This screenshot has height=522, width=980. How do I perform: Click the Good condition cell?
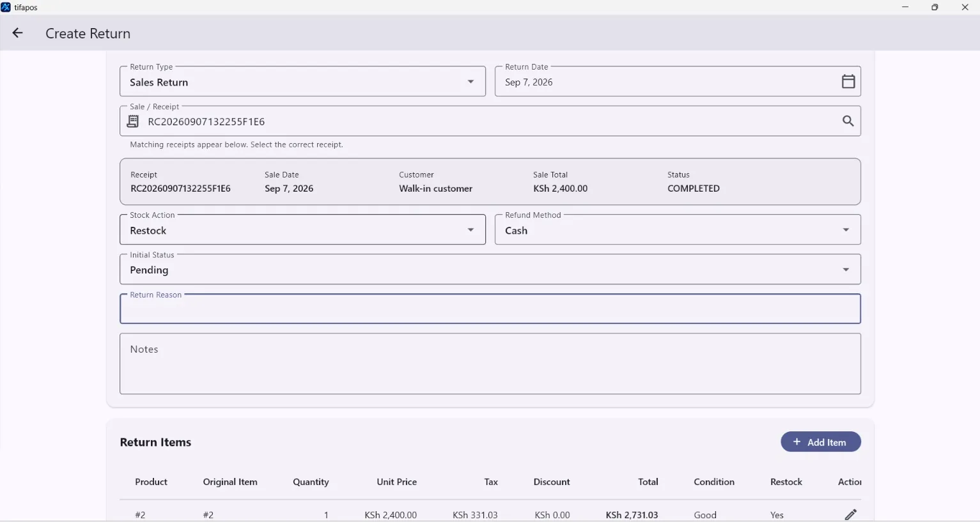705,515
